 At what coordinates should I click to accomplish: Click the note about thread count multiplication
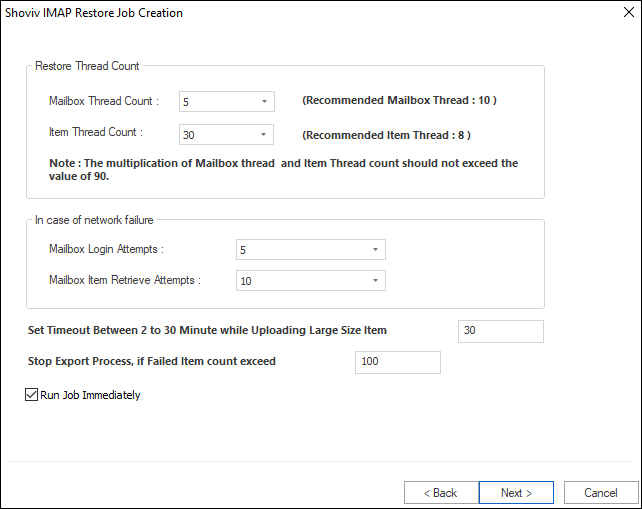283,170
